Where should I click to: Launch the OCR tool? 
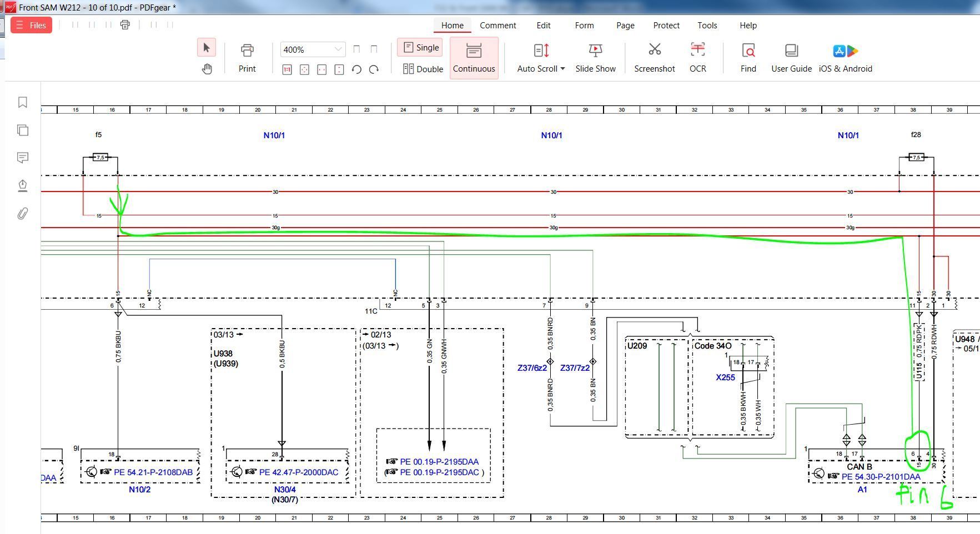pyautogui.click(x=697, y=57)
